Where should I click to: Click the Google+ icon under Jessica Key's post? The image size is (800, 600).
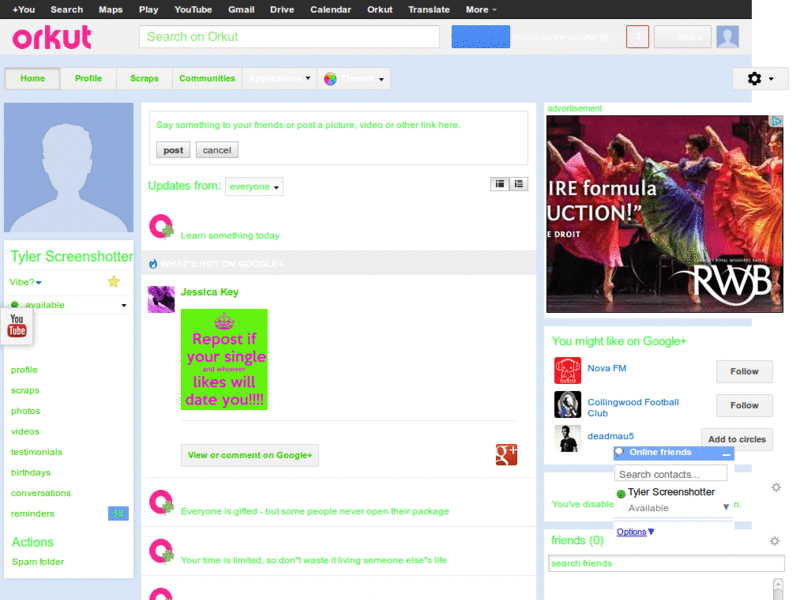[x=506, y=454]
